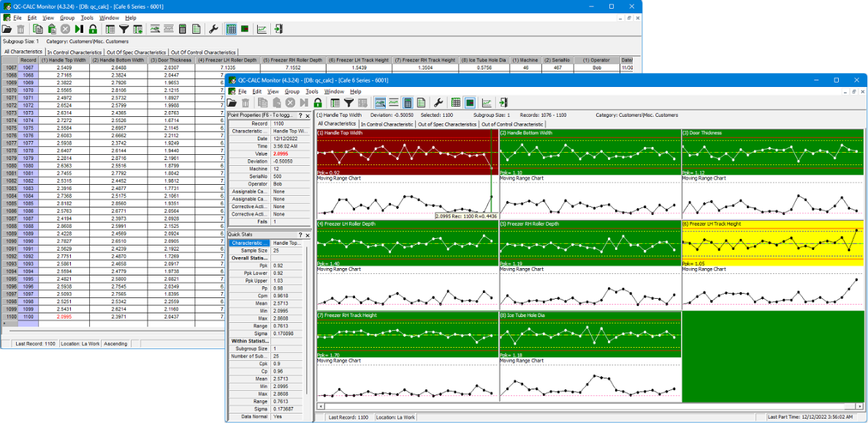Click help question mark on Quick Stats panel

point(300,235)
